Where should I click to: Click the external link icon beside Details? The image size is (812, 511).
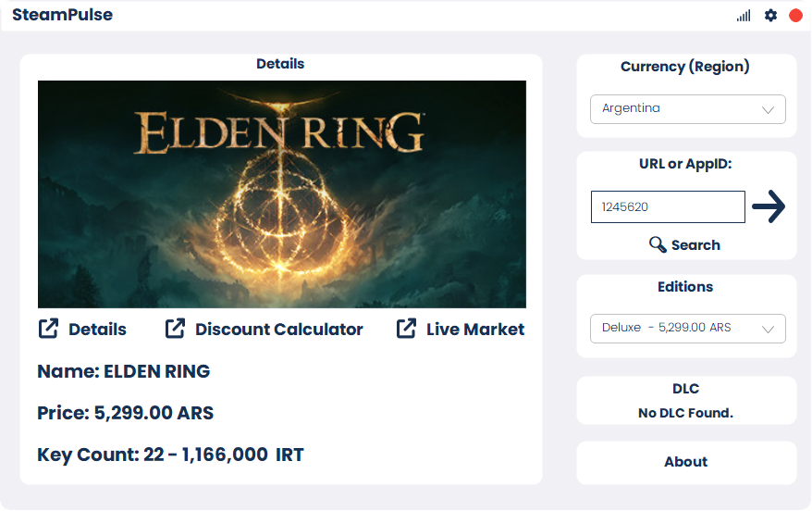point(48,329)
